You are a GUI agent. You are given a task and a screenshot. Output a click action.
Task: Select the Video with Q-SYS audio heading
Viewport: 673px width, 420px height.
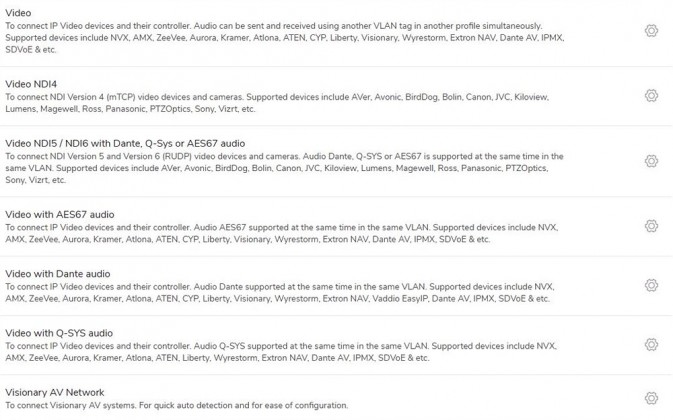[59, 333]
